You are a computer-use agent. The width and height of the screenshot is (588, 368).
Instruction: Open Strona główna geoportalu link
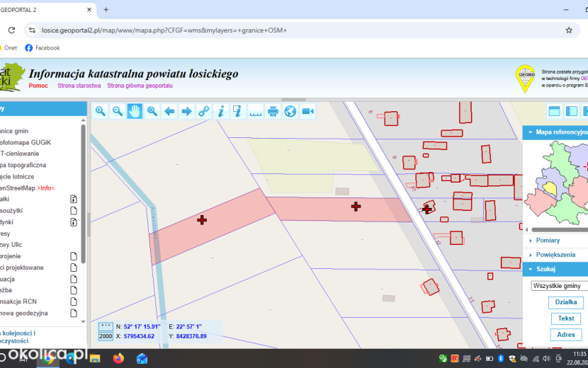point(140,86)
